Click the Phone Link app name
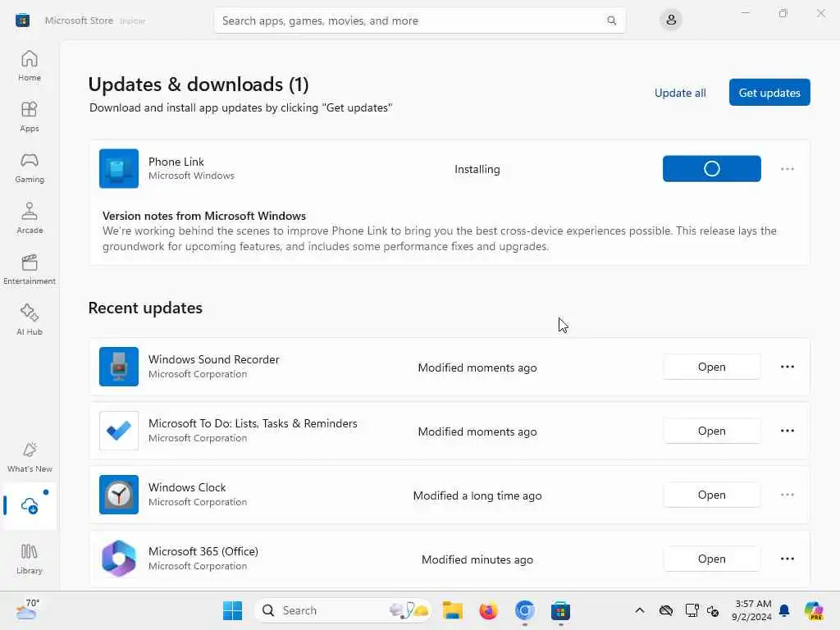 coord(176,162)
